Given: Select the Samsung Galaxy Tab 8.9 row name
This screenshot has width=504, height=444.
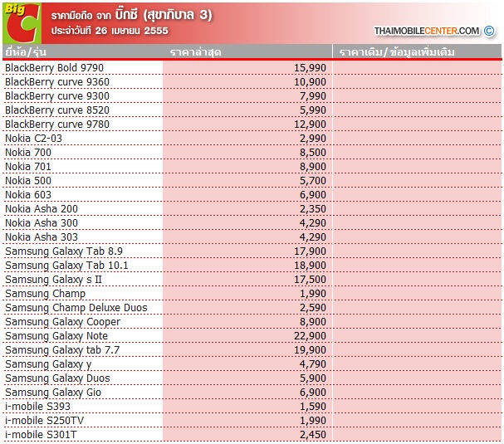Looking at the screenshot, I should (64, 251).
